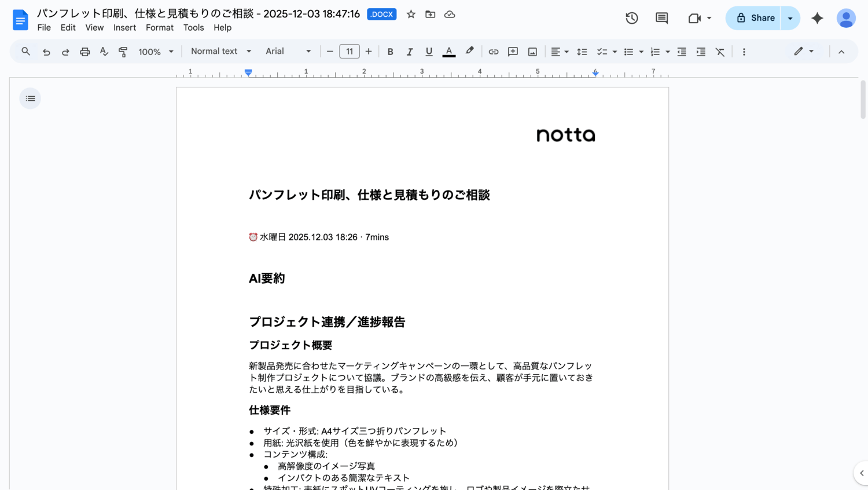Image resolution: width=868 pixels, height=490 pixels.
Task: Open the View menu
Action: 94,28
